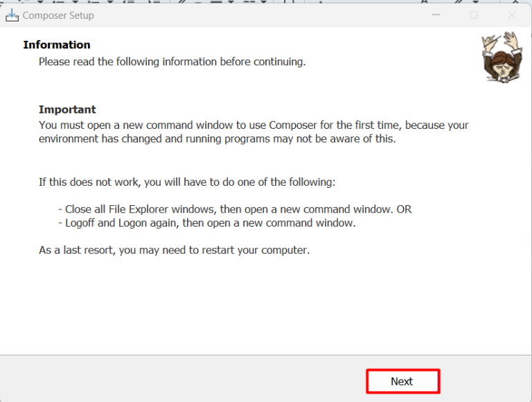
Task: Click the greyed-out maximize window button
Action: [474, 15]
